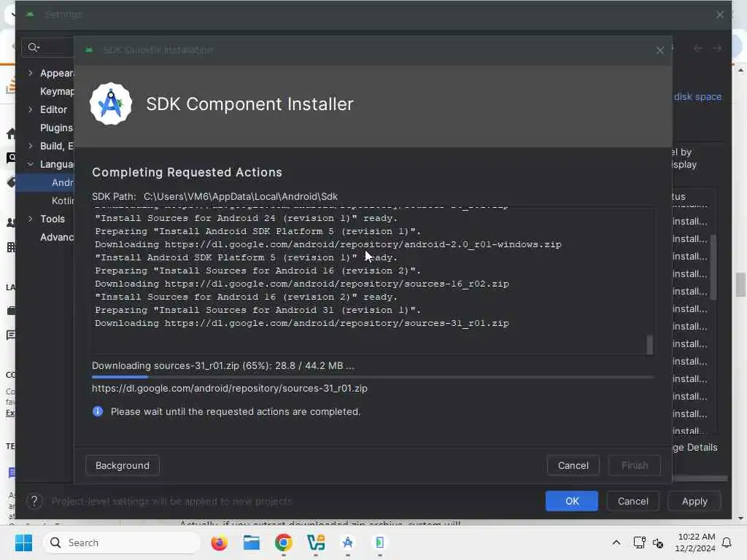Click OK in the Settings dialog
This screenshot has height=560, width=747.
(572, 501)
